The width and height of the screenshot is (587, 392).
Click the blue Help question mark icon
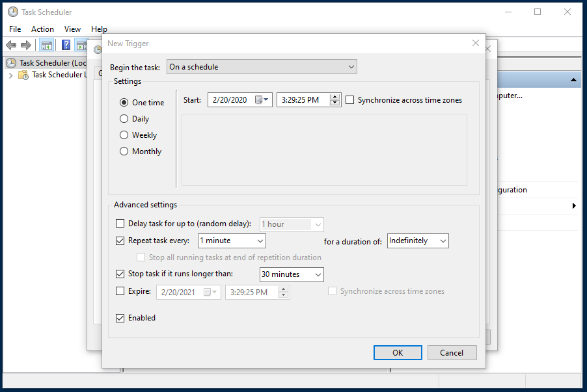pos(66,46)
